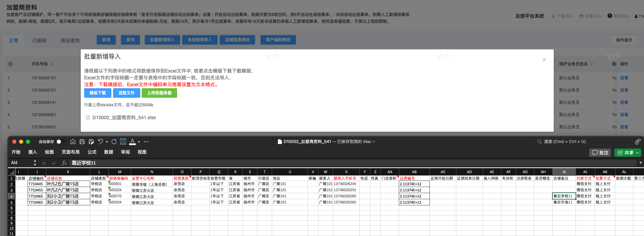Open the 插入 ribbon tab

(x=33, y=152)
